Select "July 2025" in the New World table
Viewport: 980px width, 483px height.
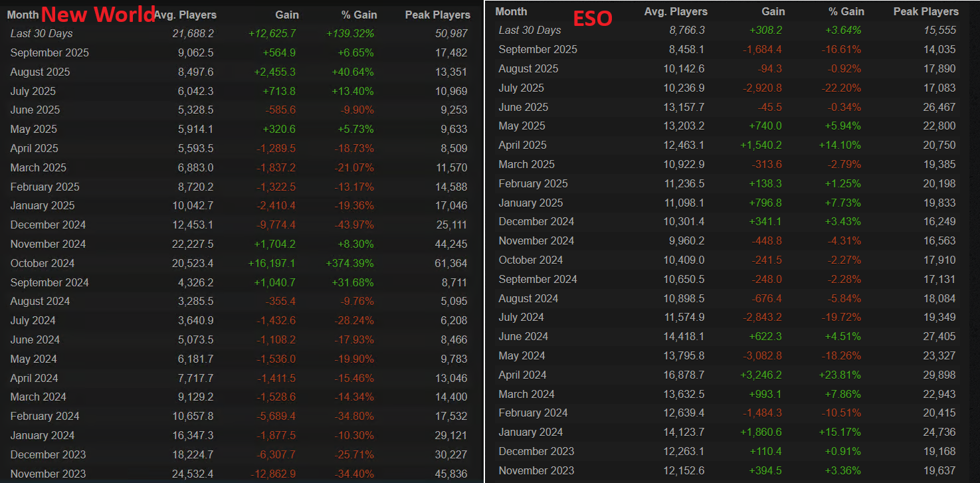(x=33, y=91)
